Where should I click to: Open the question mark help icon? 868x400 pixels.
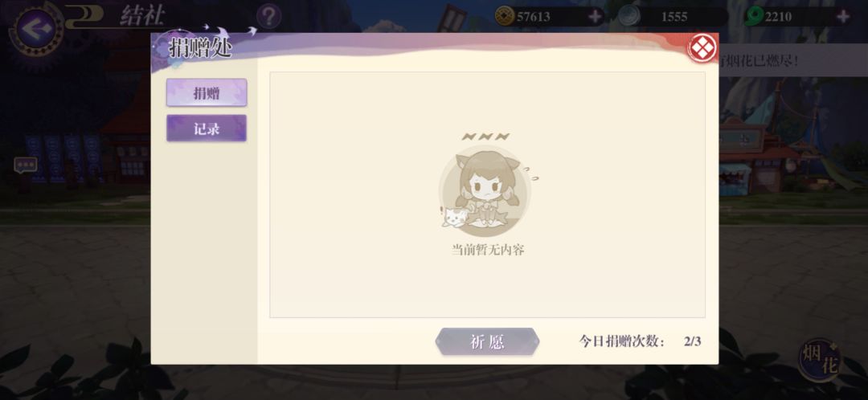coord(269,17)
